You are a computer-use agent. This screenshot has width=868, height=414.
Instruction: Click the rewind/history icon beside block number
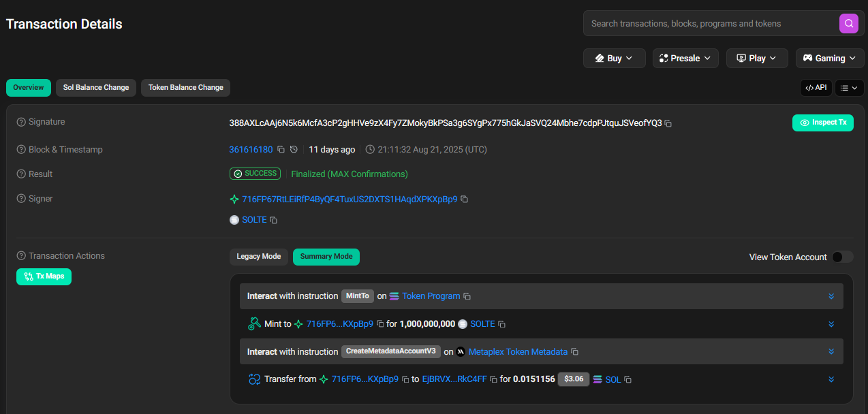(294, 149)
